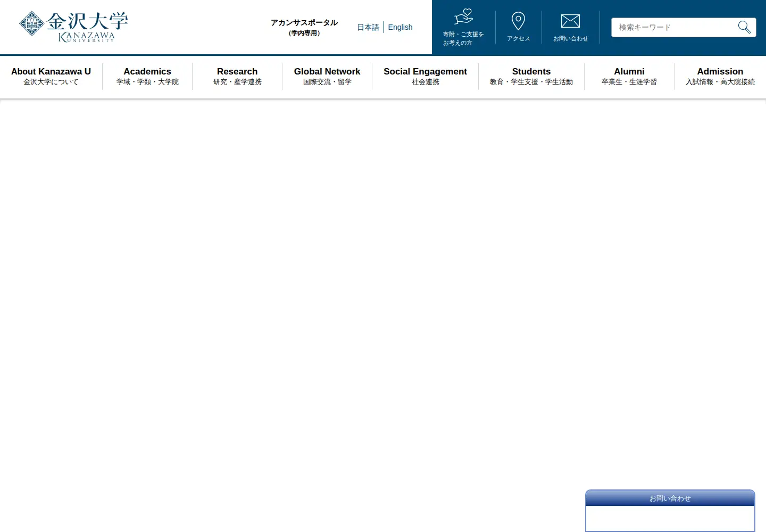This screenshot has width=766, height=532.
Task: Open the Global Network menu
Action: (x=327, y=76)
